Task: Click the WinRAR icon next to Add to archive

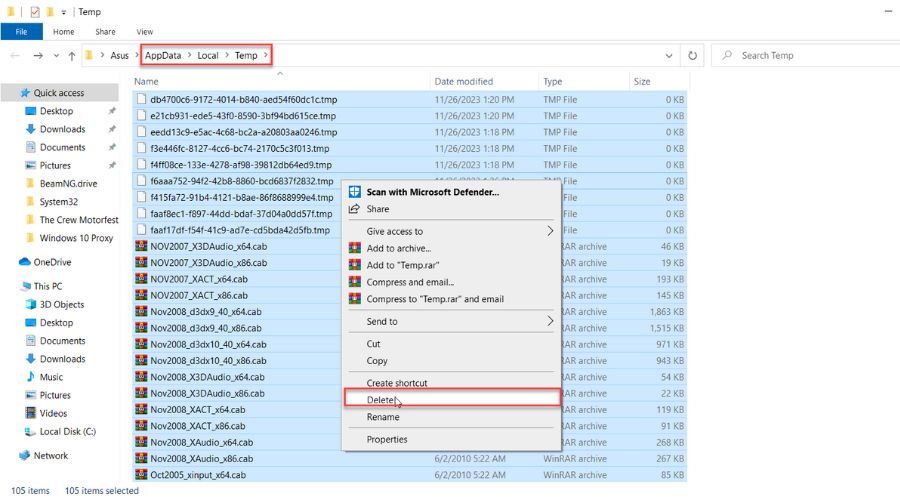Action: (x=354, y=248)
